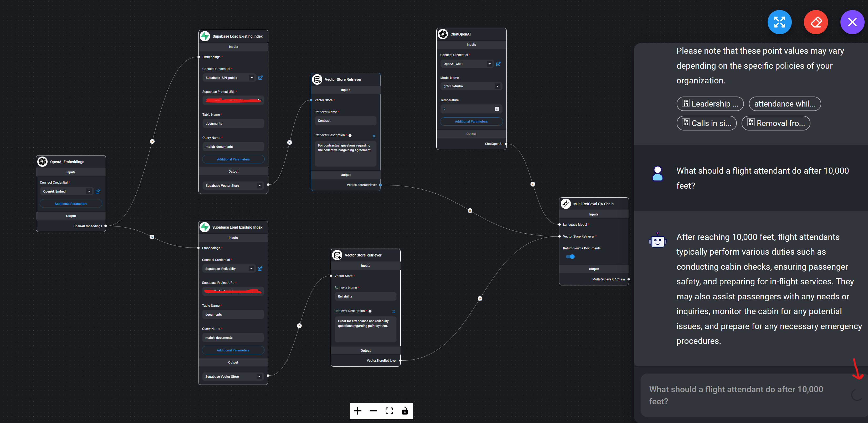Open the Supabase Vector Store output dropdown
868x423 pixels.
pos(259,185)
